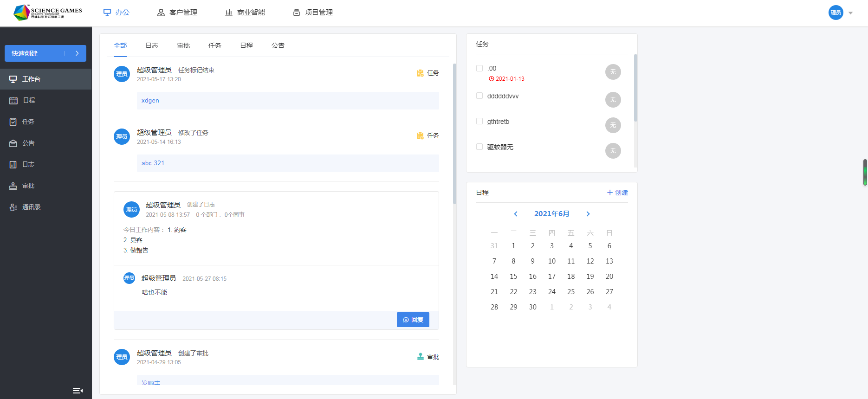Open 公告 announcements sidebar icon
868x399 pixels.
(x=13, y=143)
